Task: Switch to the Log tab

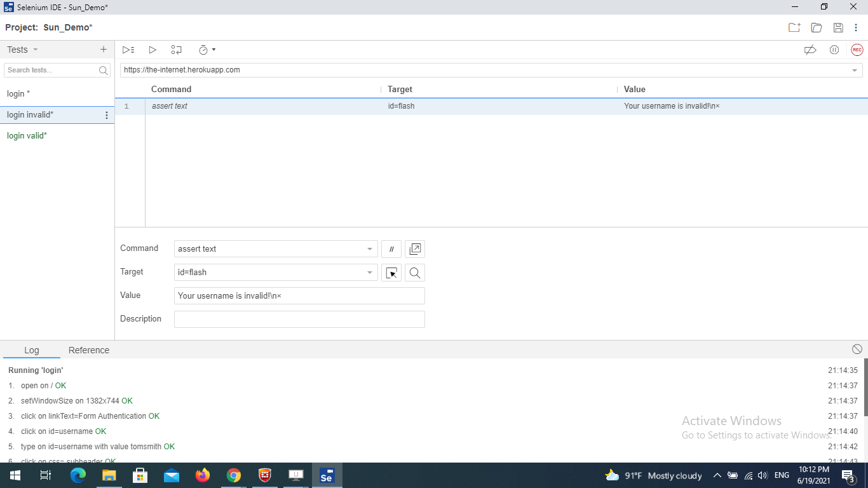Action: point(32,350)
